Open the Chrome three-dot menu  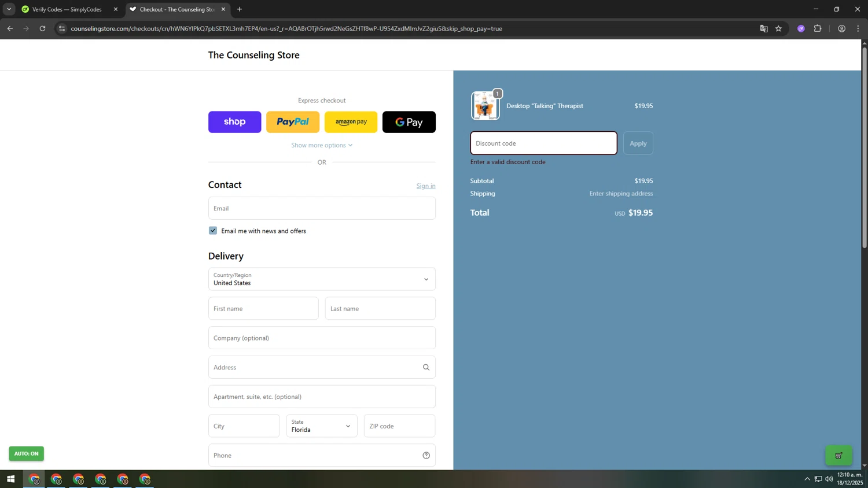click(858, 28)
